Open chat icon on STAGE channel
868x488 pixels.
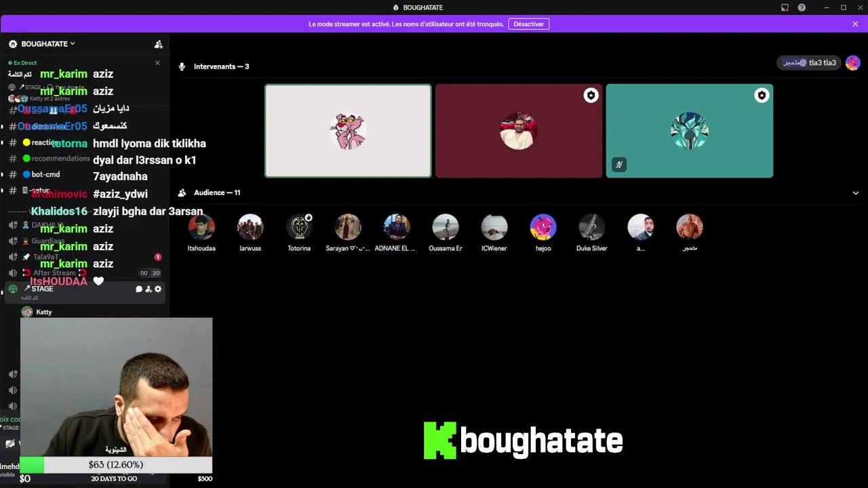click(x=139, y=289)
